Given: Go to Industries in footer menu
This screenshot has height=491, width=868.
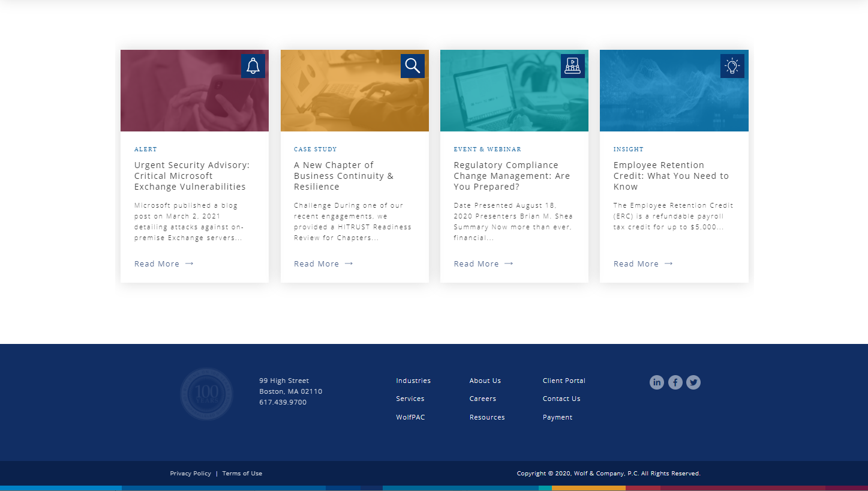Looking at the screenshot, I should [413, 381].
